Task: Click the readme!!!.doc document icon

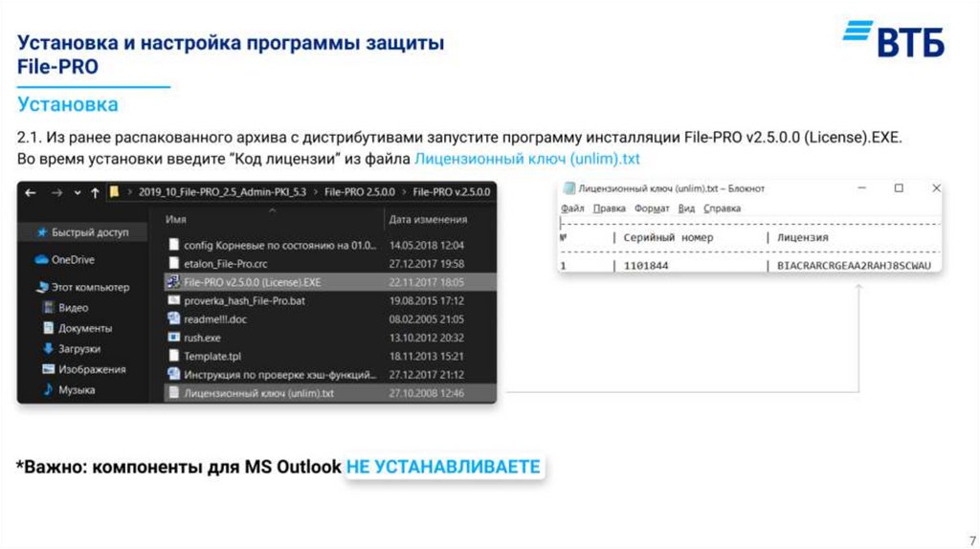Action: 174,318
